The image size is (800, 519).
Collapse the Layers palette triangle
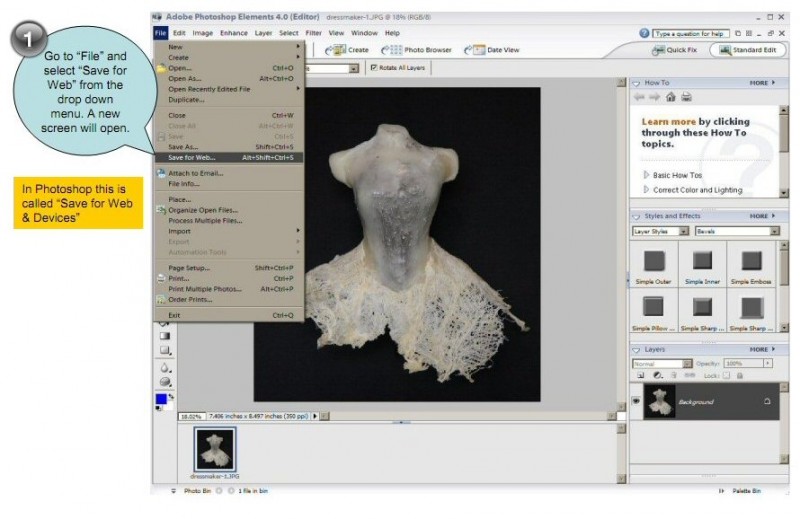point(636,350)
